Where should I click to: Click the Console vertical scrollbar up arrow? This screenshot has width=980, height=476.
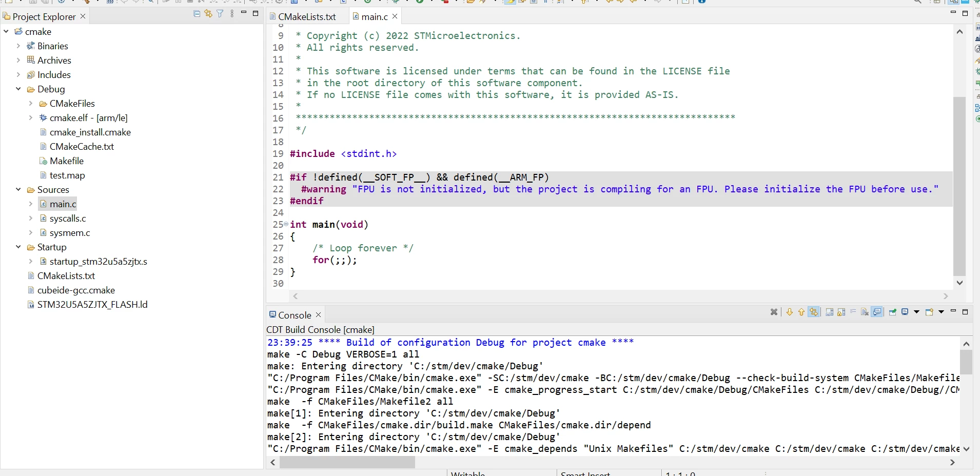point(966,344)
